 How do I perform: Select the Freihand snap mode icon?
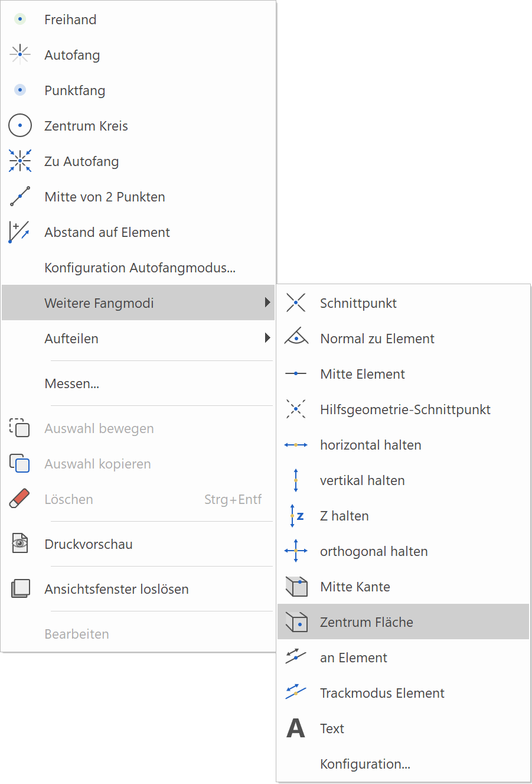[x=20, y=19]
